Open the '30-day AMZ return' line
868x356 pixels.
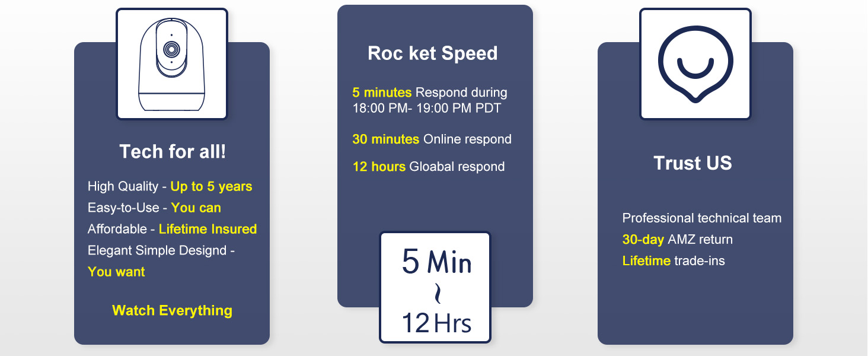[677, 240]
